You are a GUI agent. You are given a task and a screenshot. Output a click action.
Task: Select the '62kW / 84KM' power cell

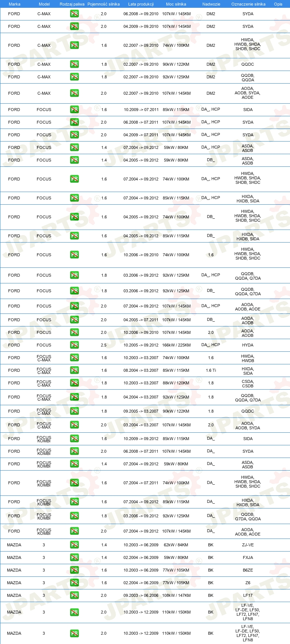click(176, 545)
